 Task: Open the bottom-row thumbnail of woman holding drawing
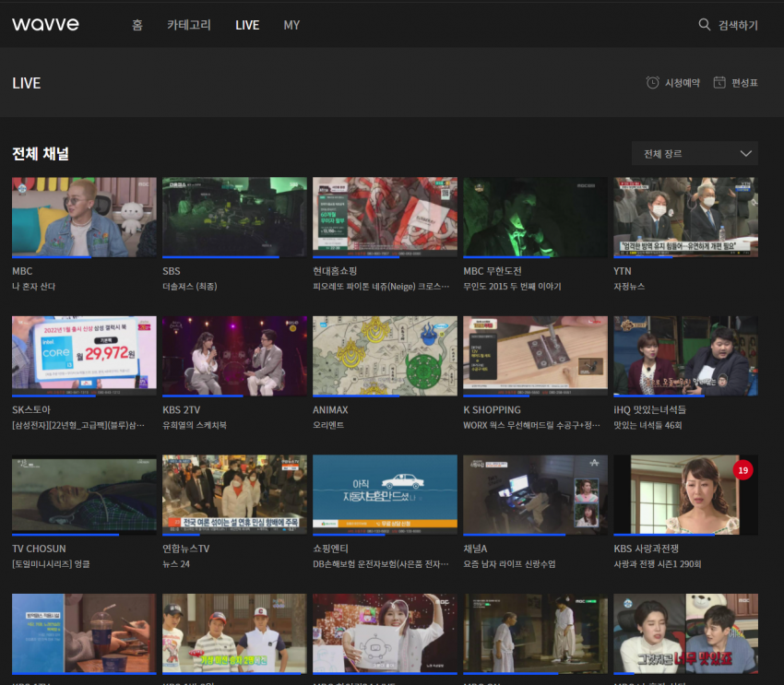tap(385, 633)
